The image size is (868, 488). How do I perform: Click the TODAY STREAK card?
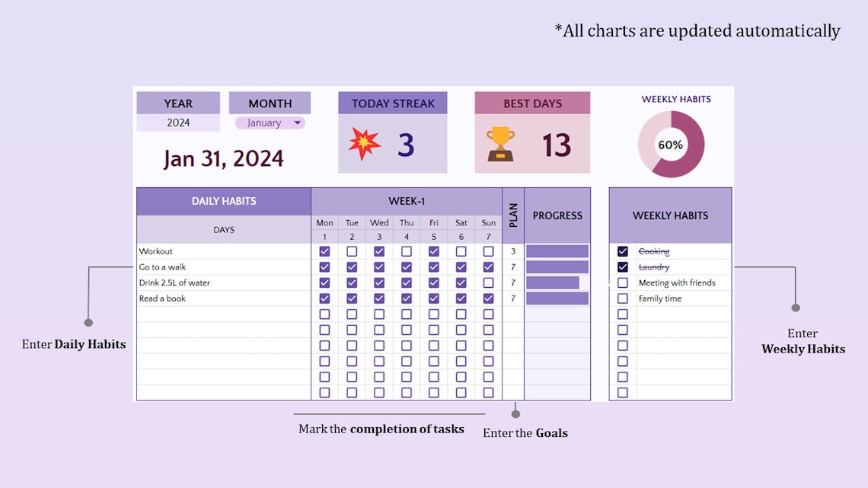[x=392, y=104]
